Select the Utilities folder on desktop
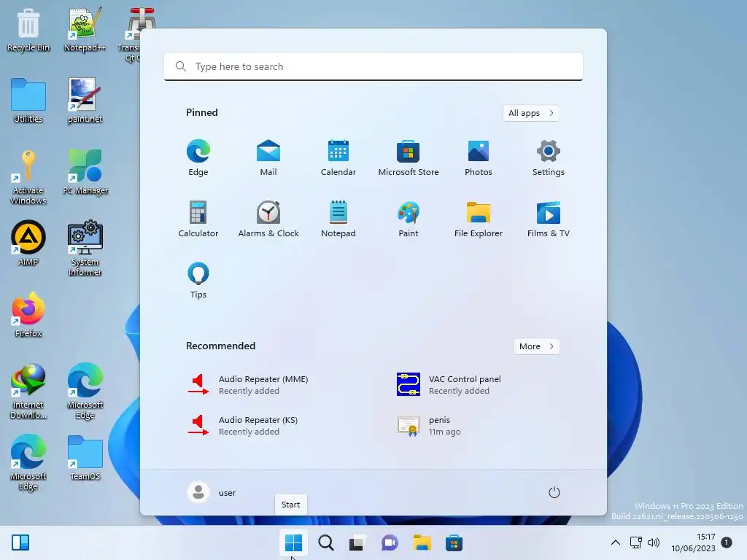 [28, 101]
